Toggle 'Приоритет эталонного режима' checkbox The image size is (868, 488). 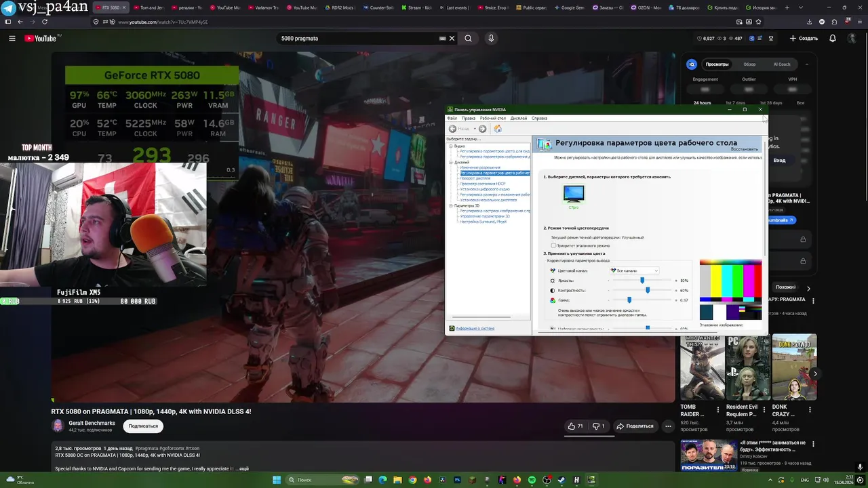[x=553, y=245]
